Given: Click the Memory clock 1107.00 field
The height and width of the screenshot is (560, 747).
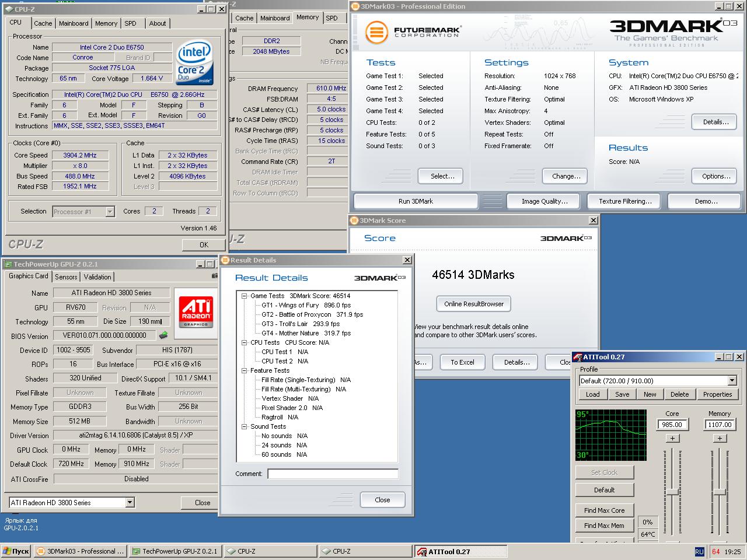Looking at the screenshot, I should [x=720, y=425].
